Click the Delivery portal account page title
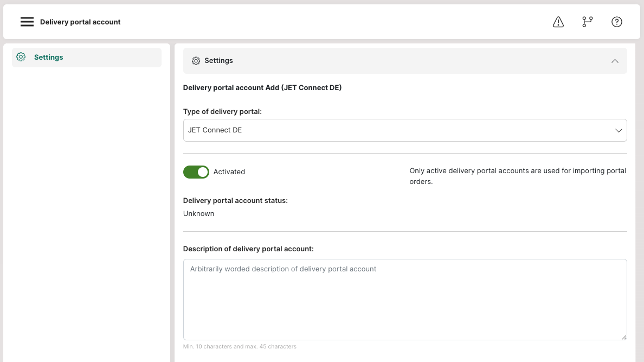The width and height of the screenshot is (644, 362). [x=80, y=22]
